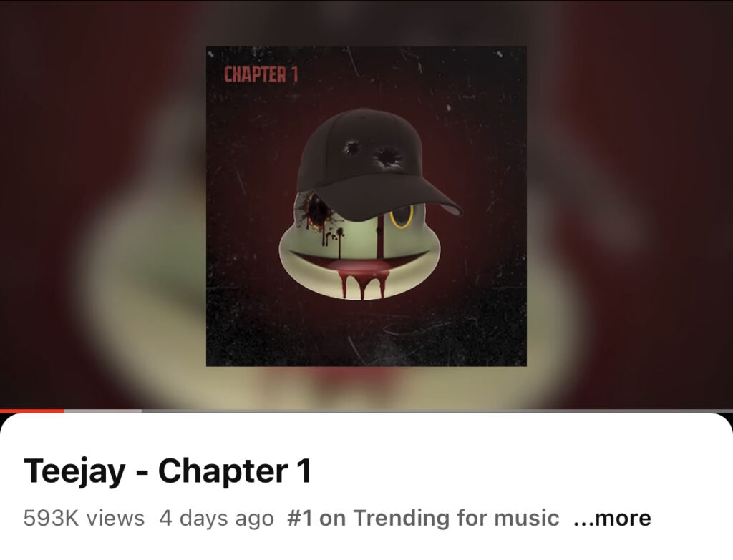Image resolution: width=733 pixels, height=560 pixels.
Task: Tap the square album cover in the video
Action: [x=366, y=207]
